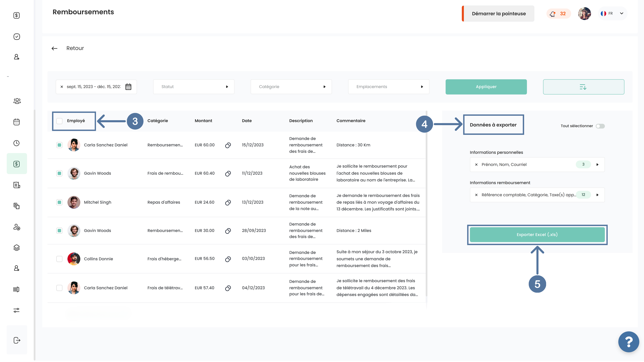The width and height of the screenshot is (644, 362).
Task: Click Collins Donnie's avatar
Action: [x=74, y=259]
